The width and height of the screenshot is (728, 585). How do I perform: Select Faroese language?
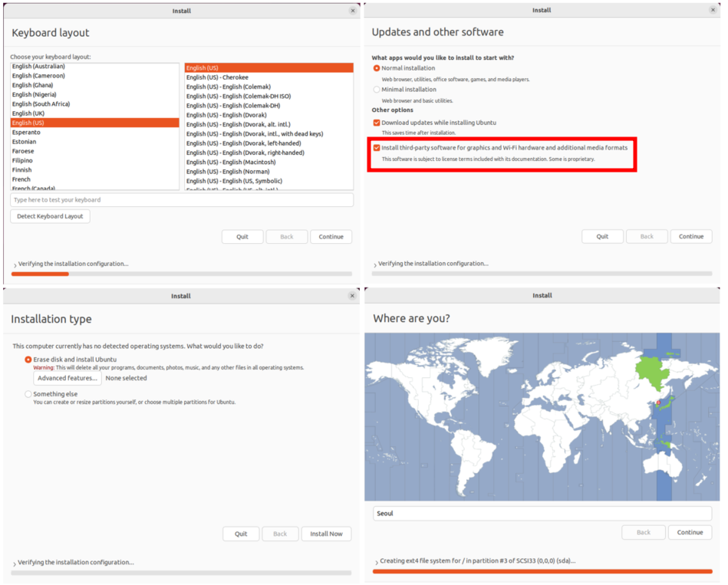94,151
